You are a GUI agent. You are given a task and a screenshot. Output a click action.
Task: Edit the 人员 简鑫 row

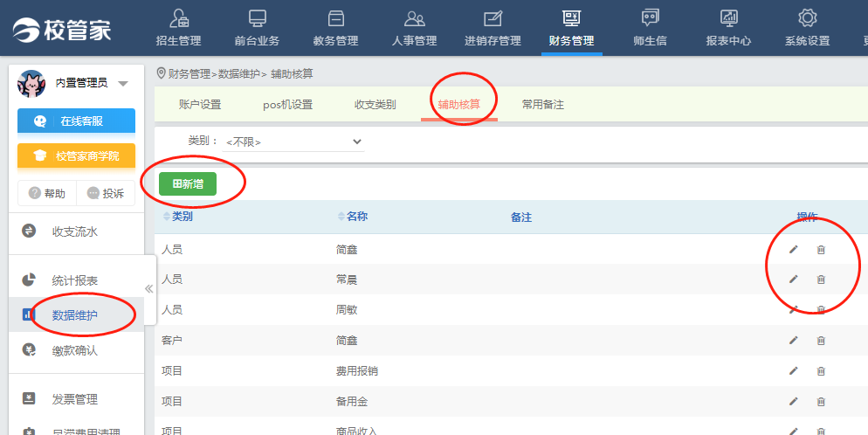tap(793, 250)
